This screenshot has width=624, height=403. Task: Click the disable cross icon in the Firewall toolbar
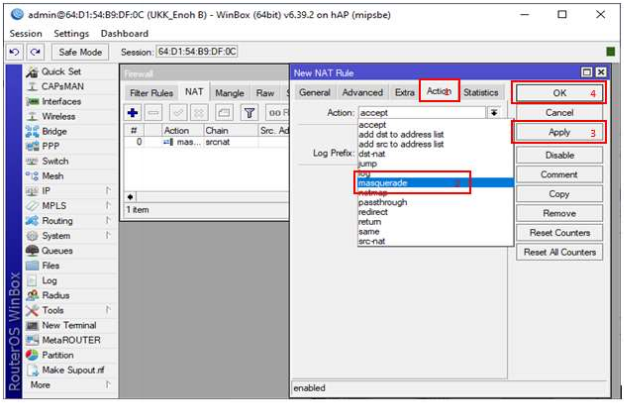tap(199, 113)
